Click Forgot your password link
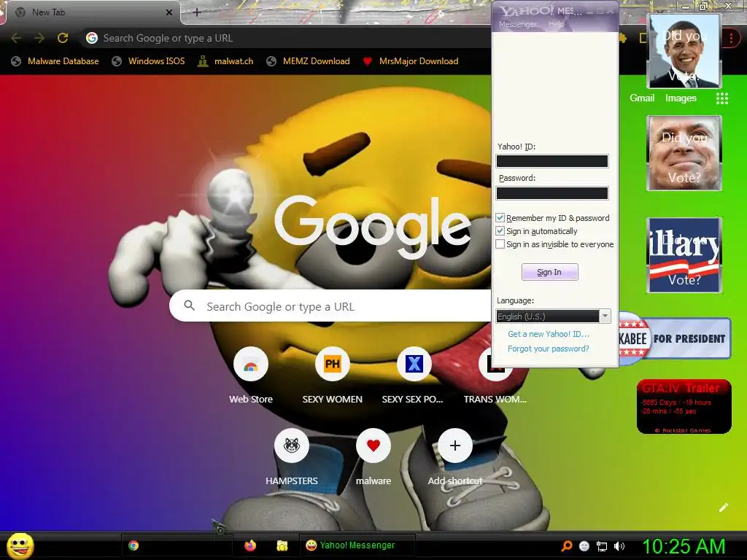This screenshot has width=747, height=560. click(549, 349)
